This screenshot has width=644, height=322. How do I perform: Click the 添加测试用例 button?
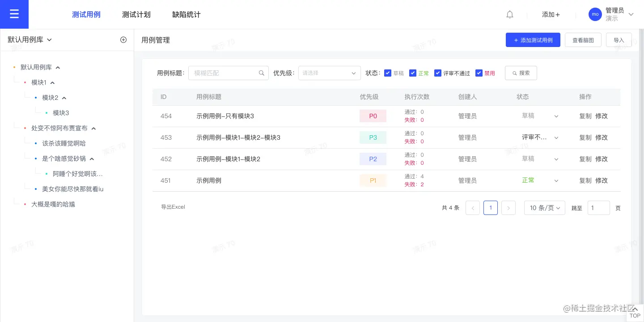(x=533, y=40)
